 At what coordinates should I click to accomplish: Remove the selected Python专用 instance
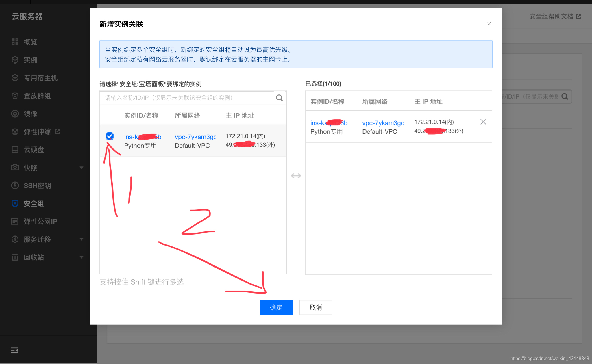click(x=483, y=122)
